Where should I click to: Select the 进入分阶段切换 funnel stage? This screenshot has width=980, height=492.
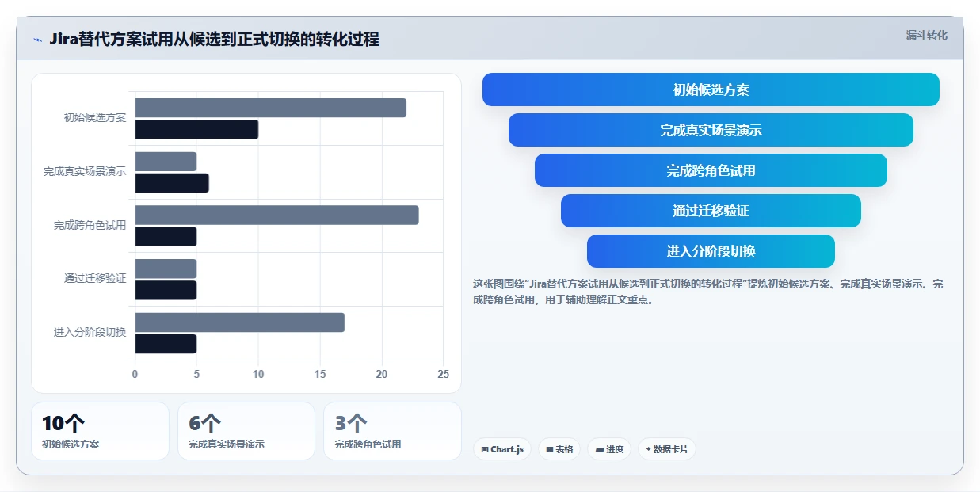click(x=711, y=251)
